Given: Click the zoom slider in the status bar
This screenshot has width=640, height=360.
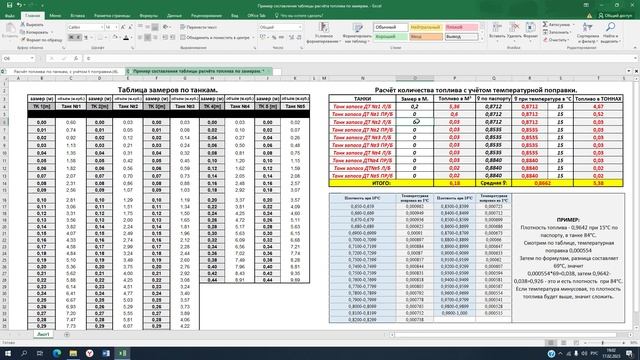Looking at the screenshot, I should click(603, 343).
